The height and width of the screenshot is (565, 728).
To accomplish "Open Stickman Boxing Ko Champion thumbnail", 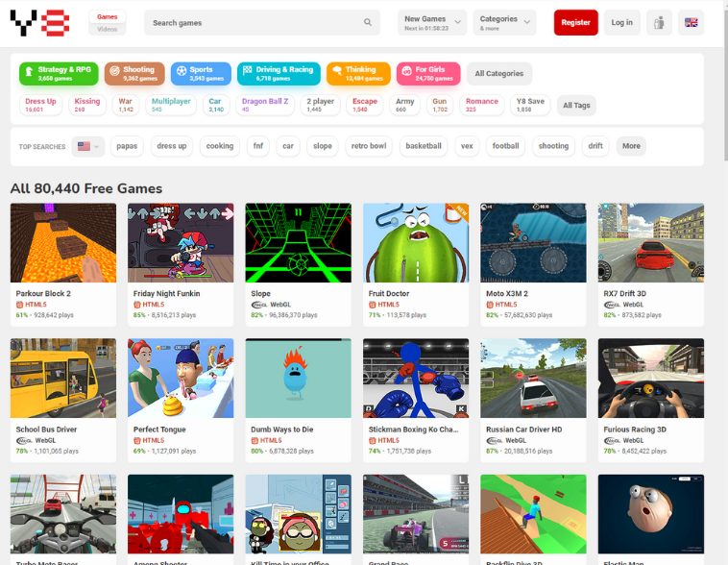I will [416, 379].
